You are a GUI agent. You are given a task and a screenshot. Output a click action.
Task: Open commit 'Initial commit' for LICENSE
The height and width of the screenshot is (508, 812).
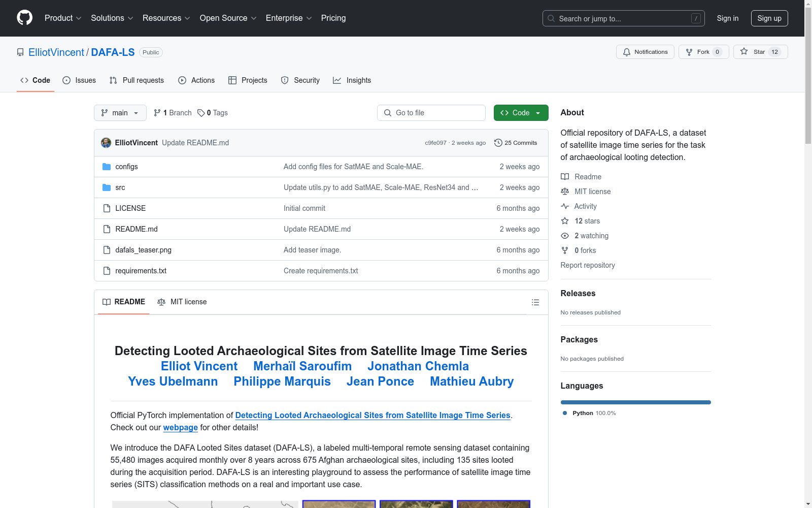[x=304, y=208]
